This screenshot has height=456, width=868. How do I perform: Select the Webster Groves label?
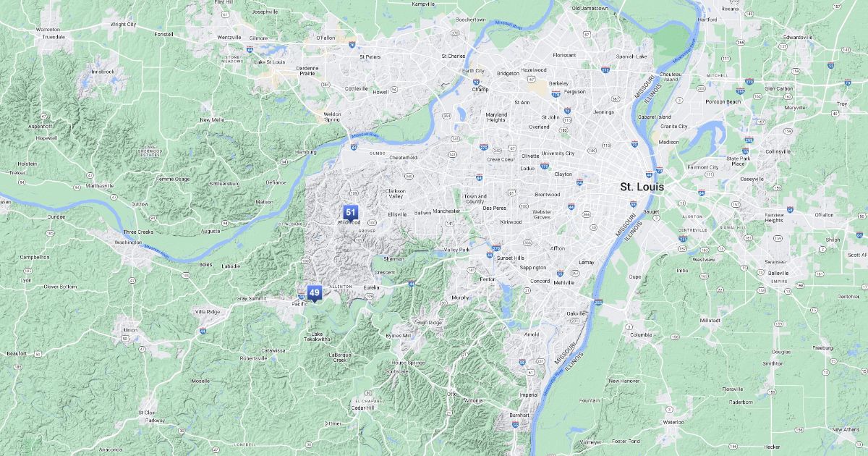pyautogui.click(x=542, y=214)
